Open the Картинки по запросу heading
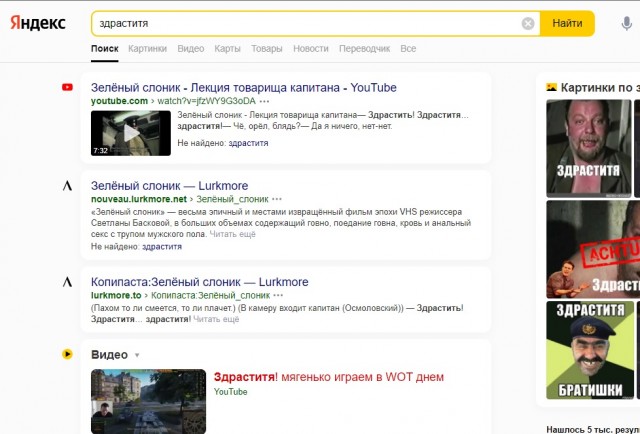This screenshot has width=640, height=434. click(600, 87)
